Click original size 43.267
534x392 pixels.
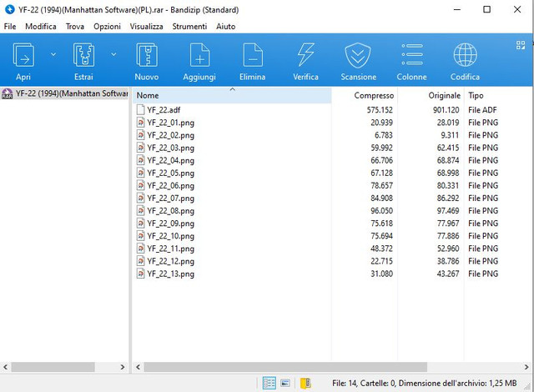pos(448,274)
